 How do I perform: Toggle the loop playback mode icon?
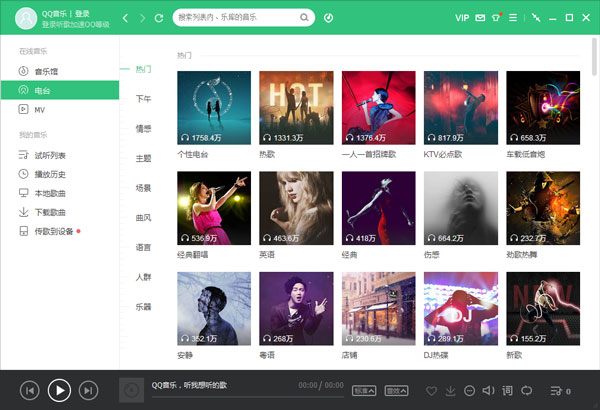527,390
